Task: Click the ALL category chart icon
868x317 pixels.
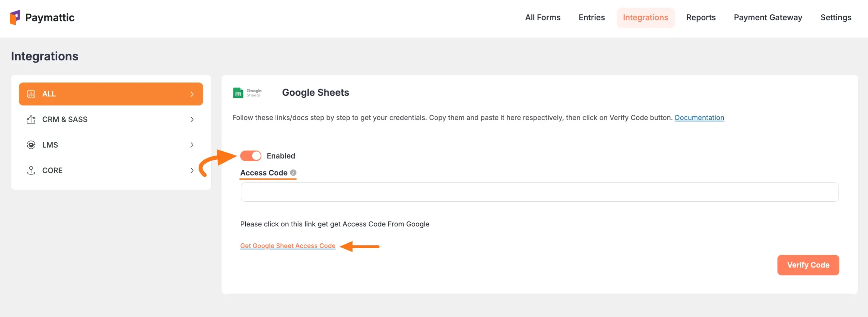Action: 31,94
